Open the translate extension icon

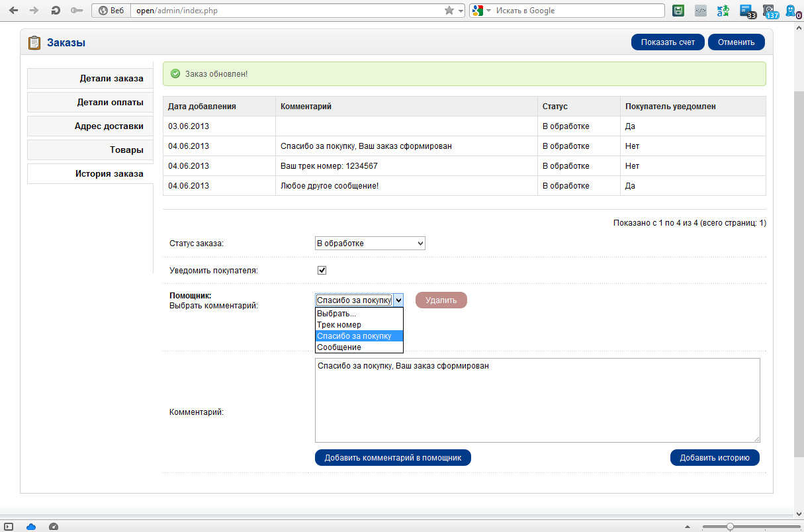pyautogui.click(x=723, y=11)
